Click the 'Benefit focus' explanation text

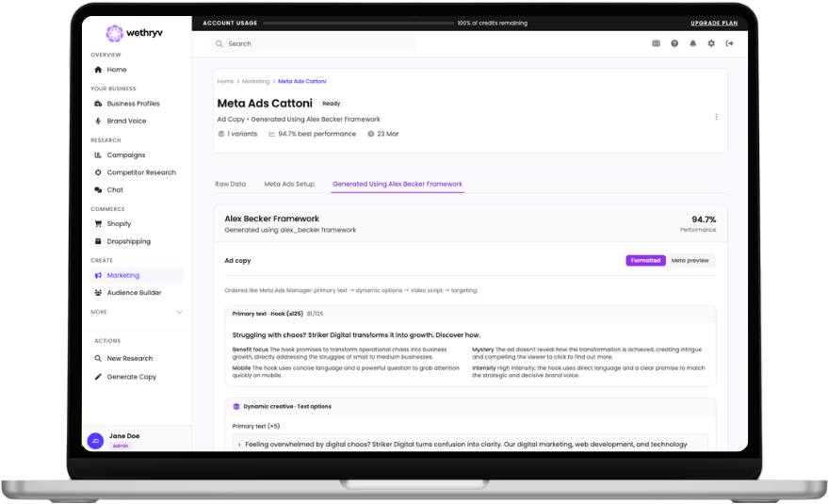pos(340,353)
